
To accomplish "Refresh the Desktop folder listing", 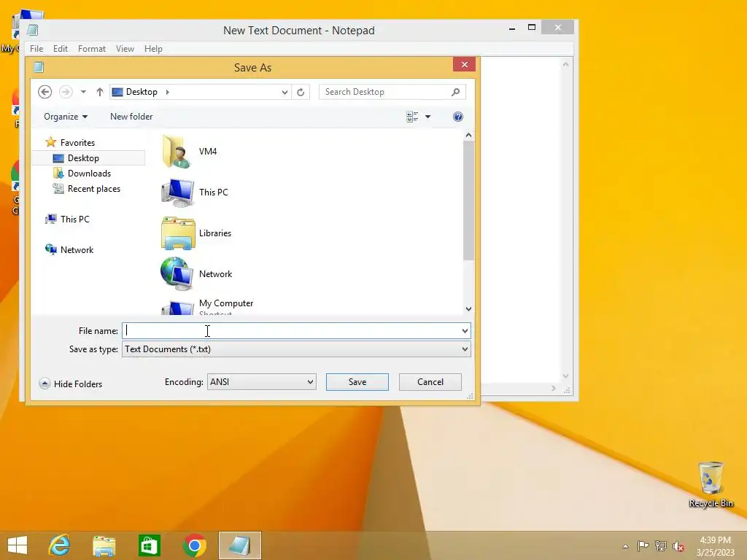I will (301, 92).
